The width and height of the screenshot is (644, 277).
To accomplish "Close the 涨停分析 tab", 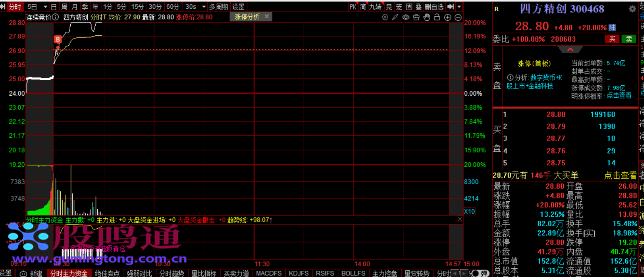I will tap(267, 16).
